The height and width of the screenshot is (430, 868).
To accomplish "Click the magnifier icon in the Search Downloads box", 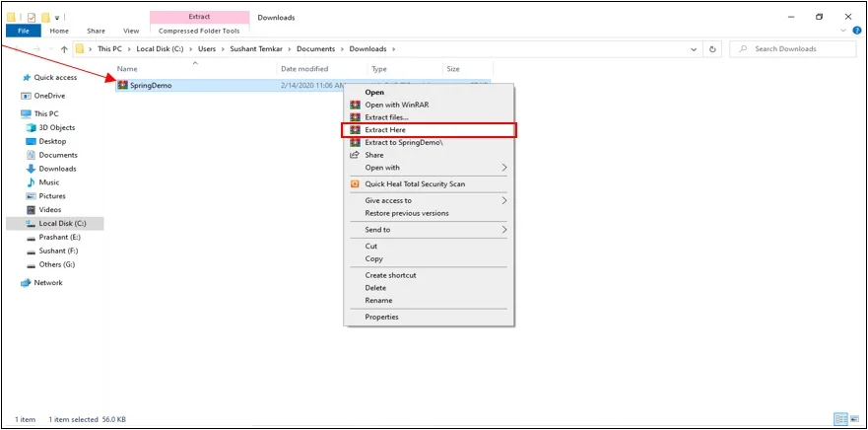I will click(744, 48).
